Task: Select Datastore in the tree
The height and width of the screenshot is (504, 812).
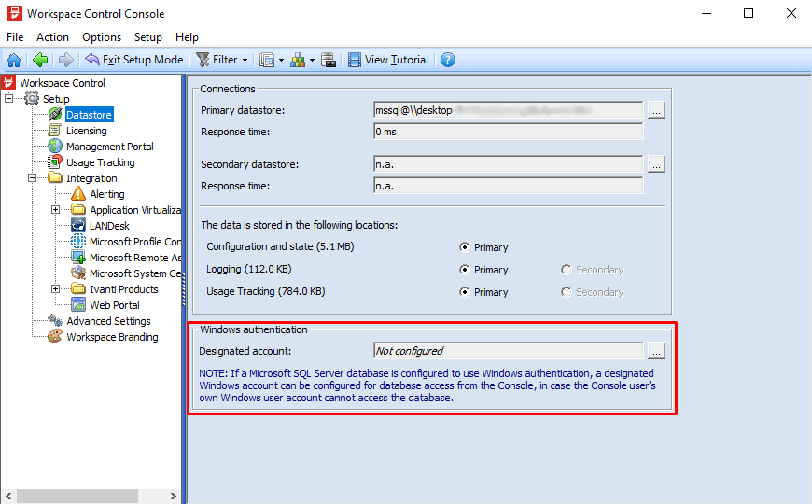Action: [89, 115]
